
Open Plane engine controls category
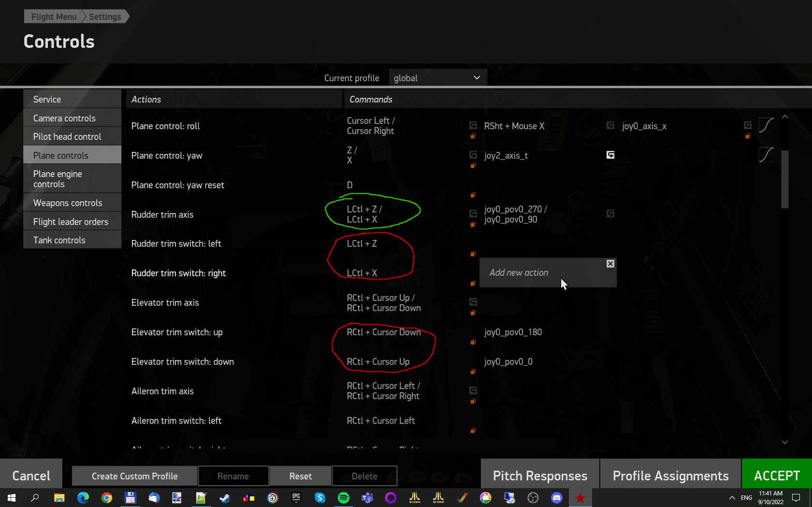[72, 179]
